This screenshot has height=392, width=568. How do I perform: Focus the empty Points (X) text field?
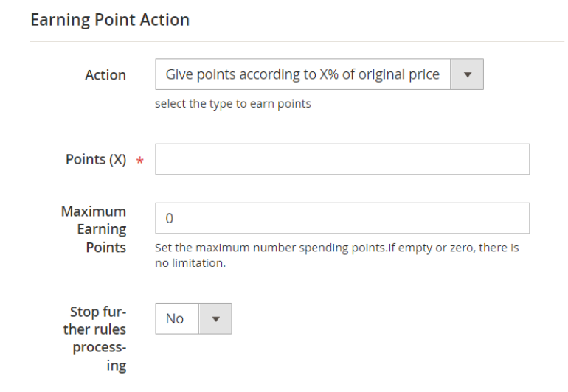342,159
